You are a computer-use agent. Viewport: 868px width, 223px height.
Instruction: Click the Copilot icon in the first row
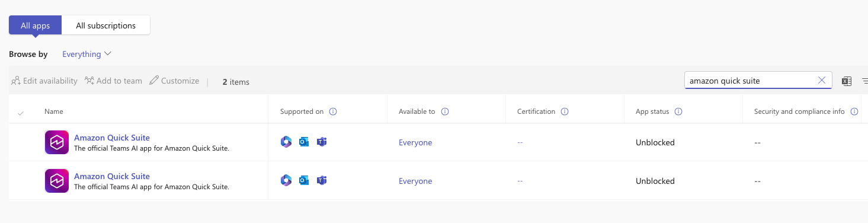(286, 142)
